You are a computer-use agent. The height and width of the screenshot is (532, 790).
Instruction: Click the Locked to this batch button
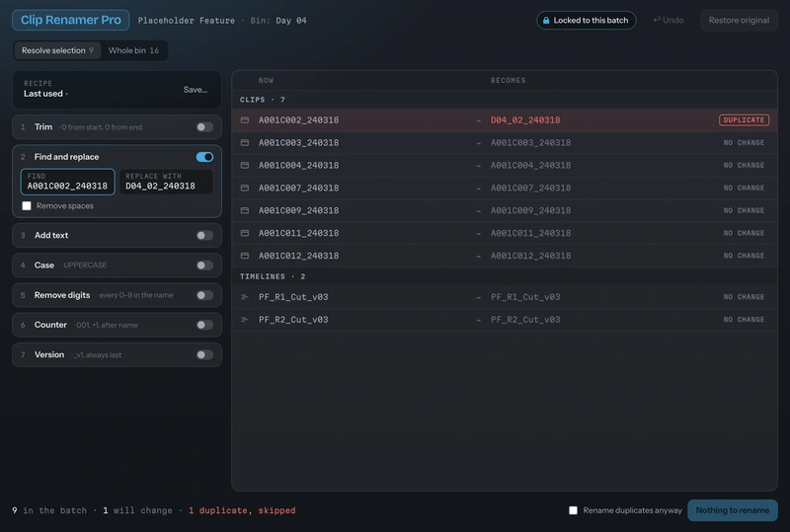(586, 20)
